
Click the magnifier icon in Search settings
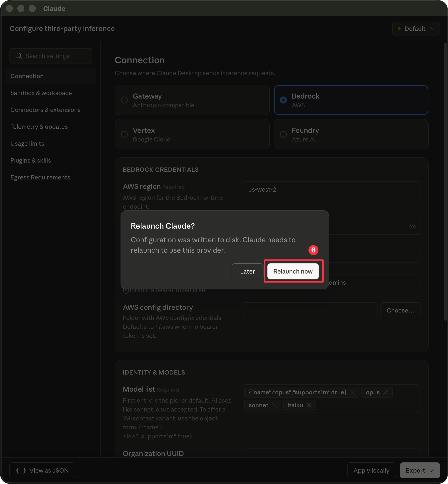click(19, 56)
